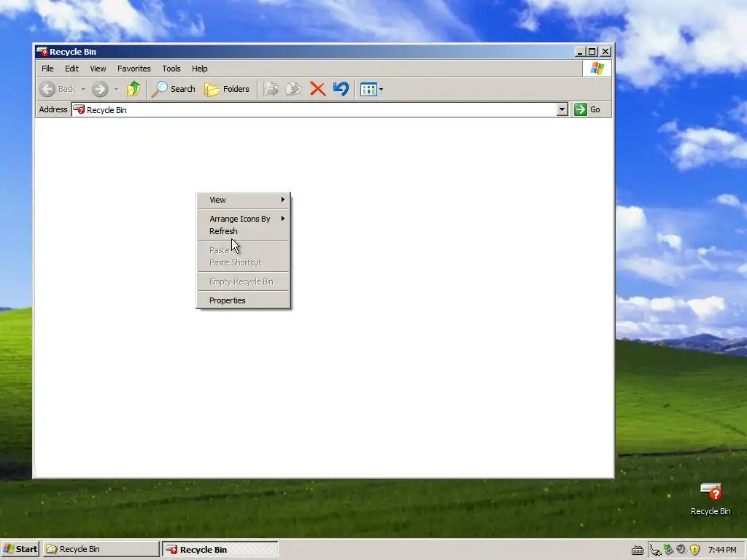Go up one folder level

133,89
